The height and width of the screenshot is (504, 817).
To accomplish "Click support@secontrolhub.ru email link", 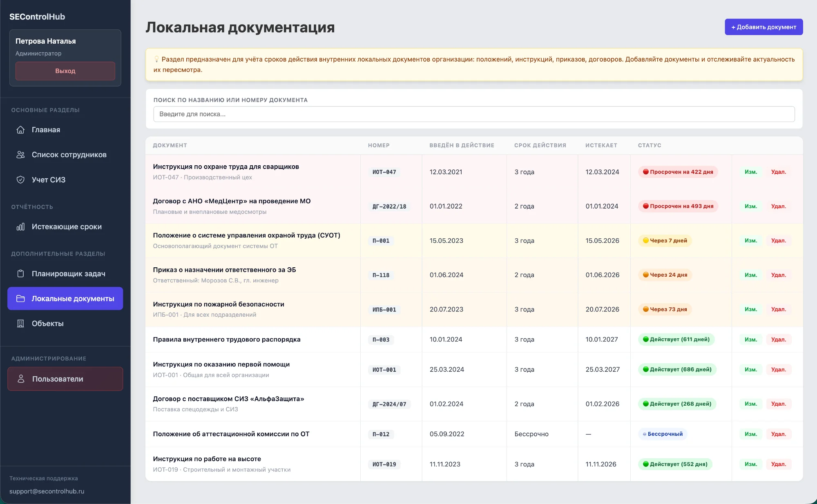I will (47, 491).
